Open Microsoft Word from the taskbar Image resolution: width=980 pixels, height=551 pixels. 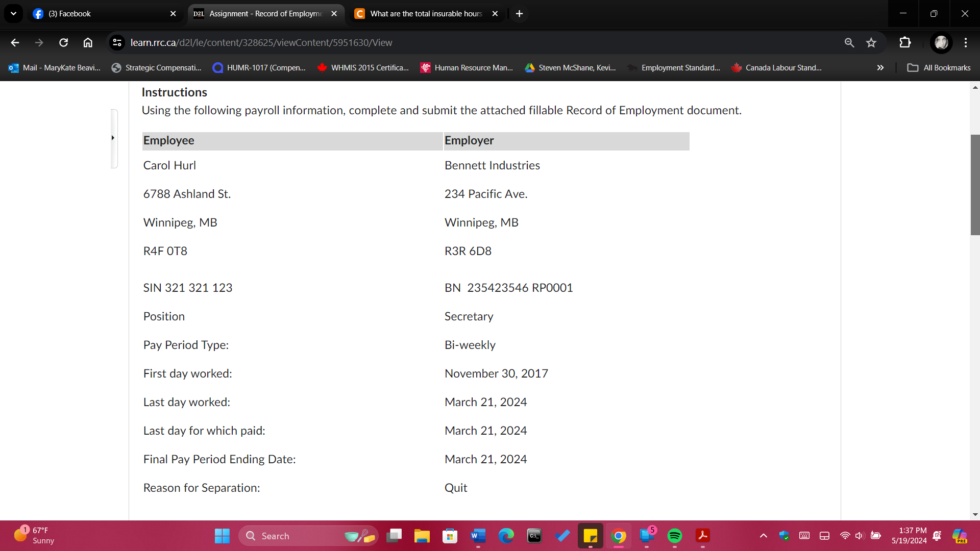tap(478, 536)
